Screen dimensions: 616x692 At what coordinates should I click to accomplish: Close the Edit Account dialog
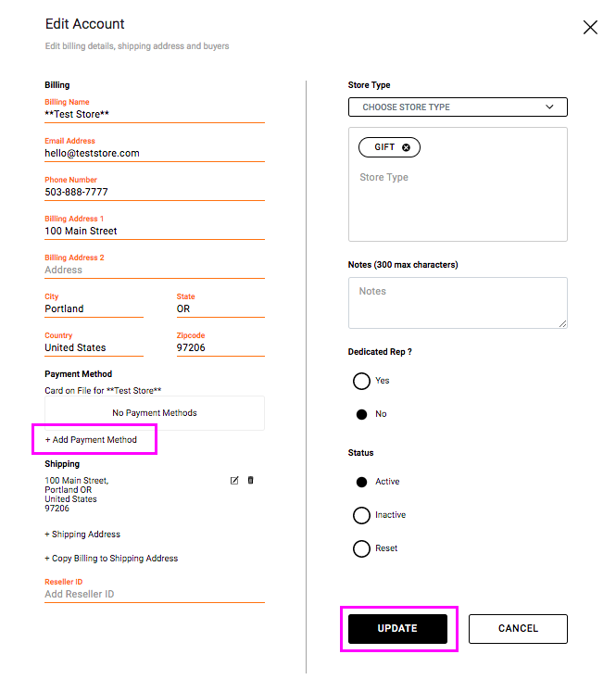click(590, 28)
